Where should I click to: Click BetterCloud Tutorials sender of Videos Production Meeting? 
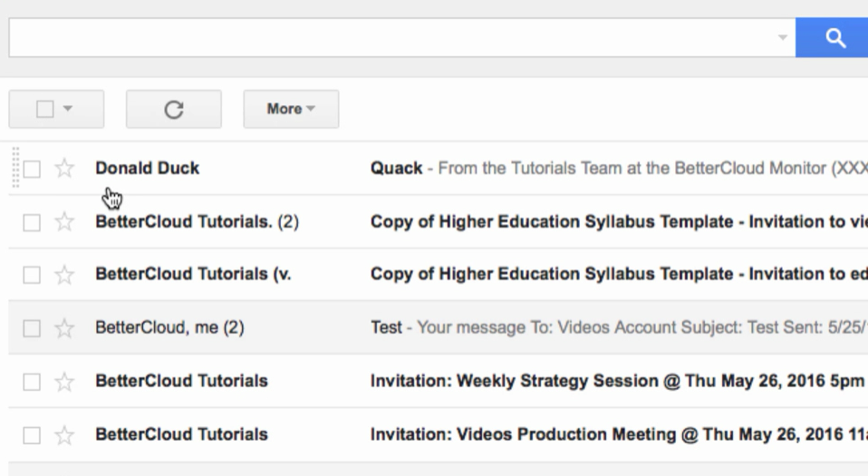click(181, 434)
